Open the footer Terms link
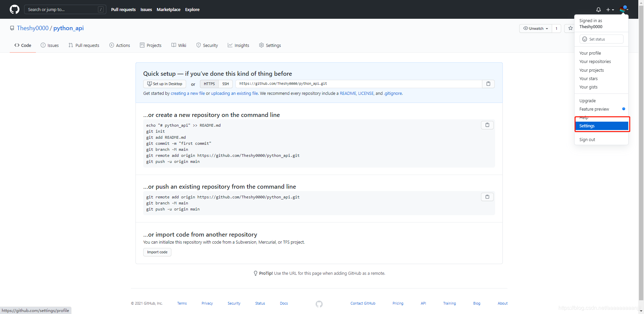 (x=182, y=303)
